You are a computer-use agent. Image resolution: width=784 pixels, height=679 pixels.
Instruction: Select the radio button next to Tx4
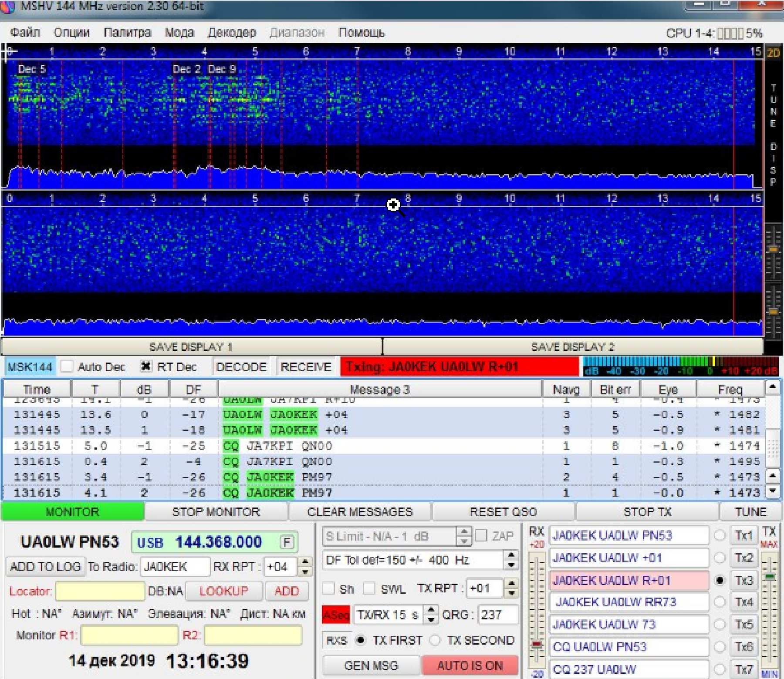[x=720, y=602]
